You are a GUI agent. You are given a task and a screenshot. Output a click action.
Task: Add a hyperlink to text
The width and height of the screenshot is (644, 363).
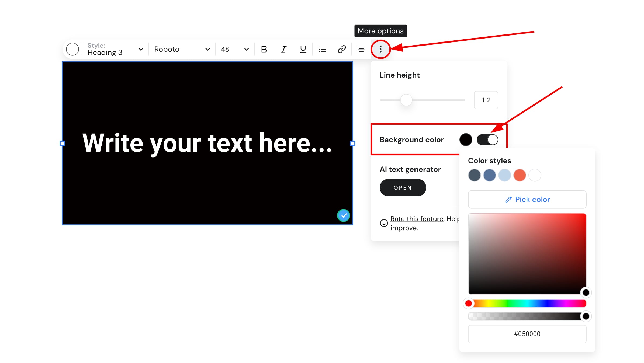pyautogui.click(x=342, y=49)
